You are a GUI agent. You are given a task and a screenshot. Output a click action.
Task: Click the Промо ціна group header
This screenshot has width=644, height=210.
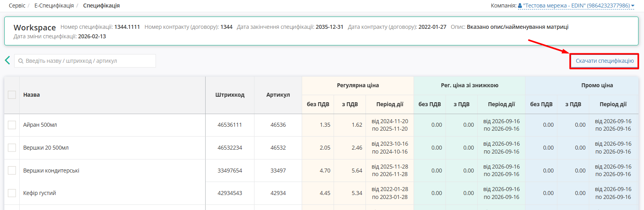(597, 85)
